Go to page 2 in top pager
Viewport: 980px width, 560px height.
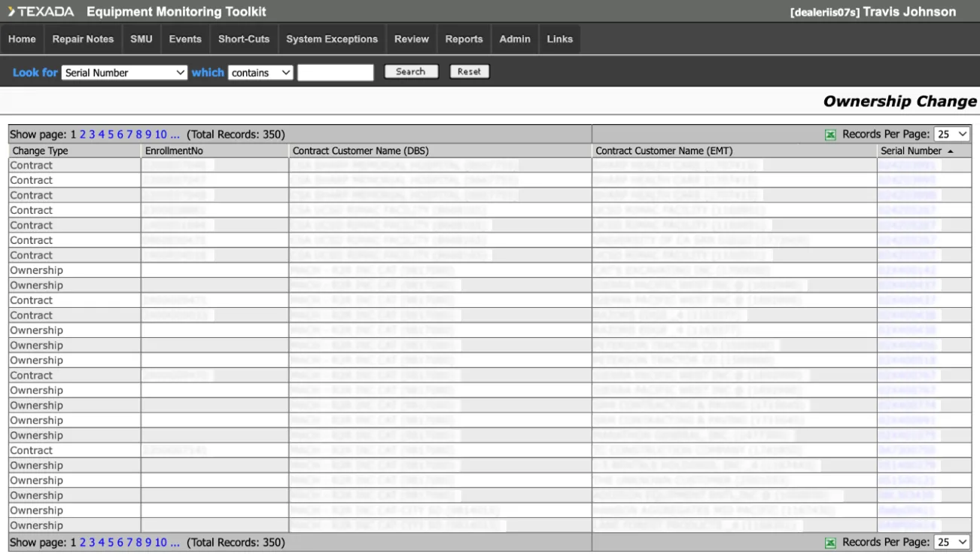[x=83, y=135]
